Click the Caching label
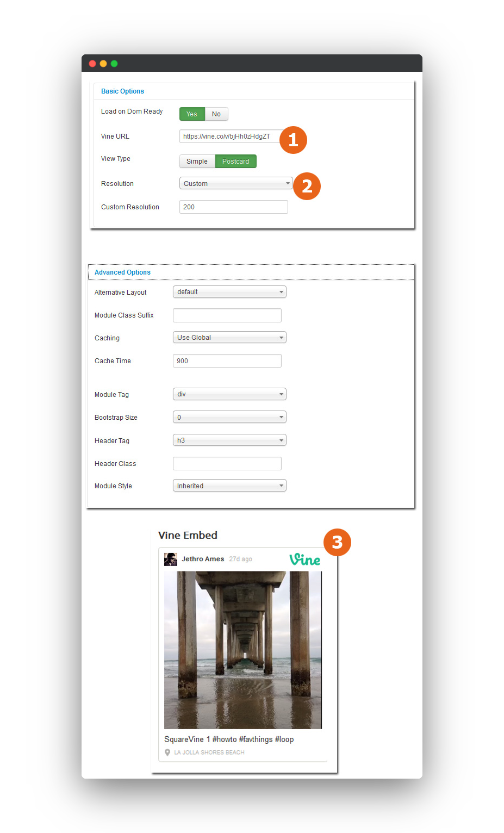The image size is (504, 833). click(x=107, y=338)
